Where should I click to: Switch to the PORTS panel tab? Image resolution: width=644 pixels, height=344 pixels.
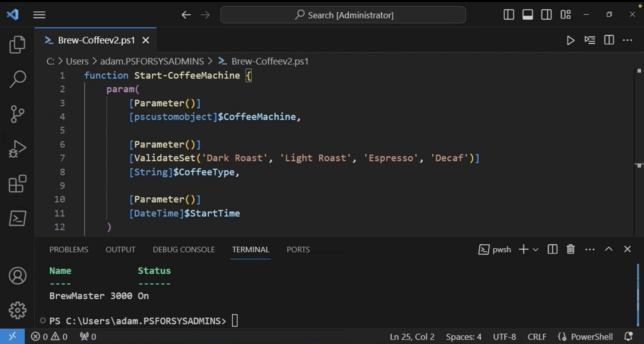pos(298,249)
